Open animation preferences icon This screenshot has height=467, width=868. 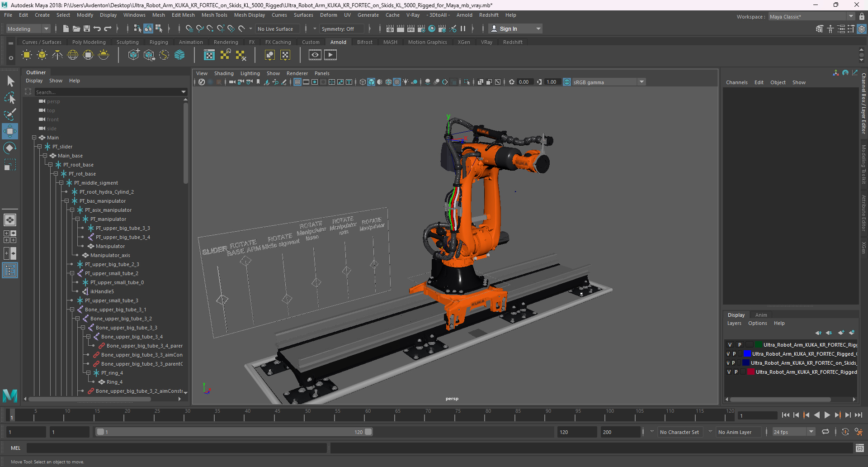859,432
